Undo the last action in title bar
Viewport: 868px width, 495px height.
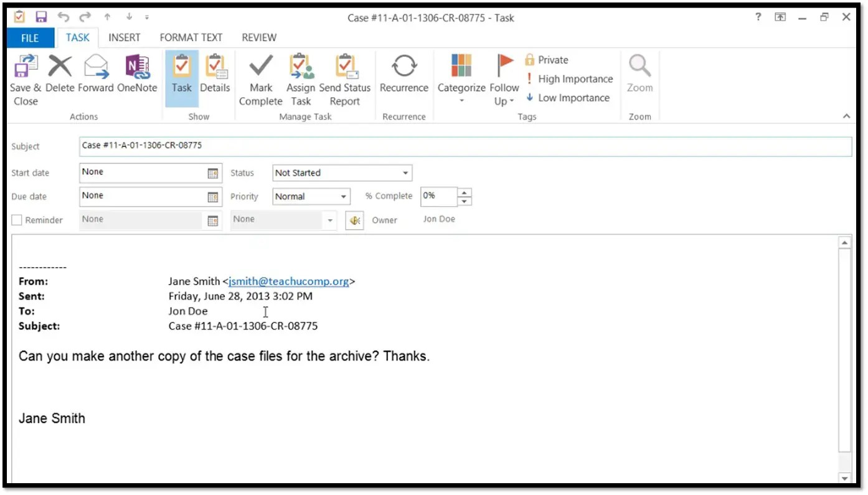pyautogui.click(x=64, y=17)
